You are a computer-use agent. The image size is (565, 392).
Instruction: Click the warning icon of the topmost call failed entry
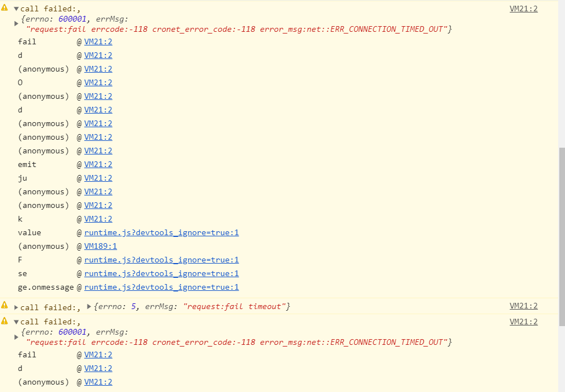[x=5, y=7]
